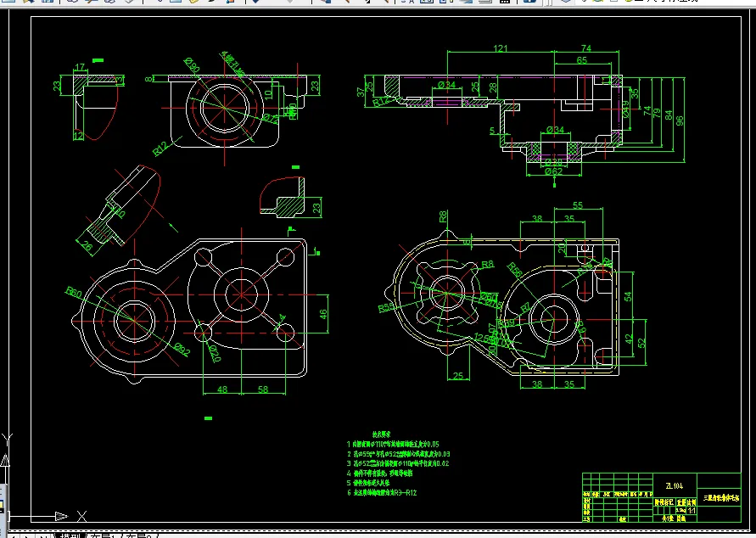Select the 28 dimension value
The height and width of the screenshot is (538, 756).
(x=493, y=87)
